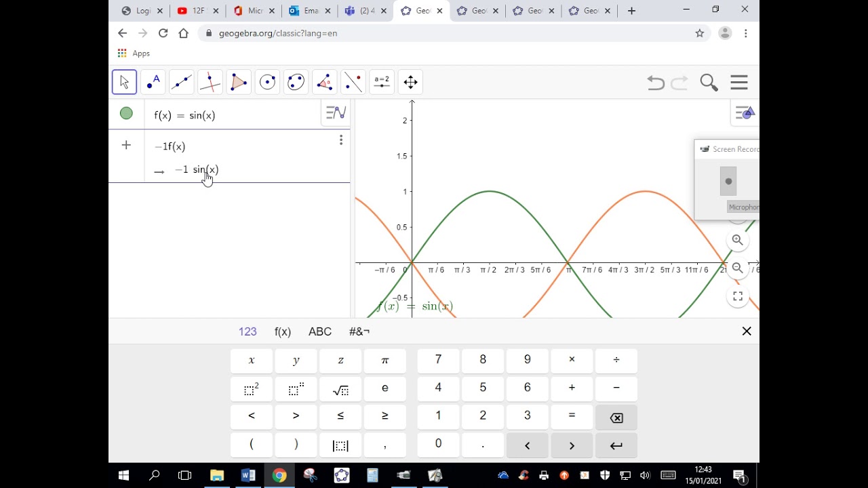The height and width of the screenshot is (488, 868).
Task: Tap the equals = key
Action: pos(572,416)
